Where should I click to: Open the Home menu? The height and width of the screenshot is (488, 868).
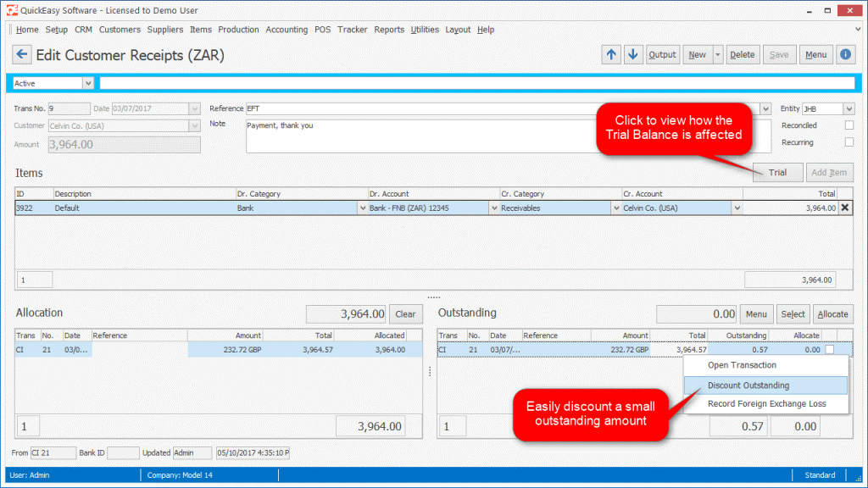(27, 30)
